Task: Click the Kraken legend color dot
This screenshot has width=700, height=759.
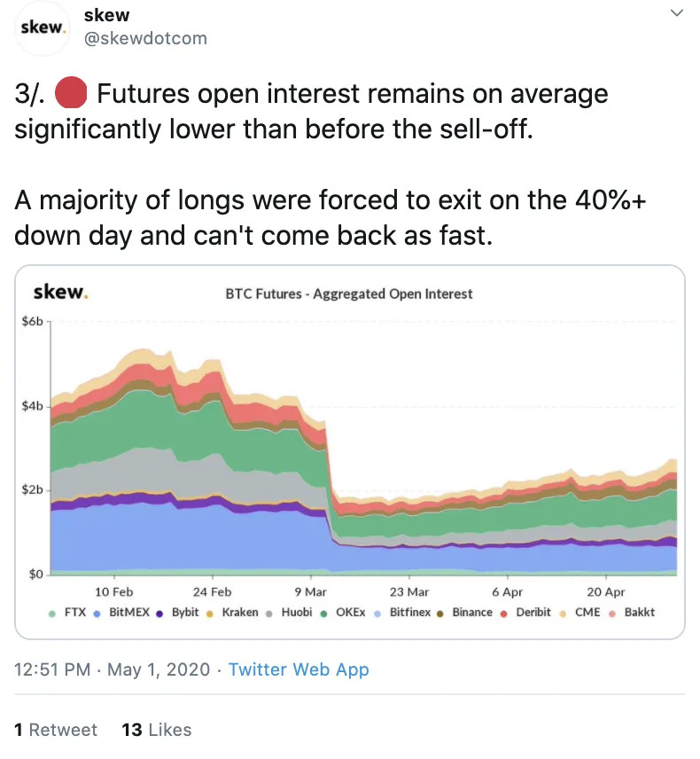Action: point(210,612)
